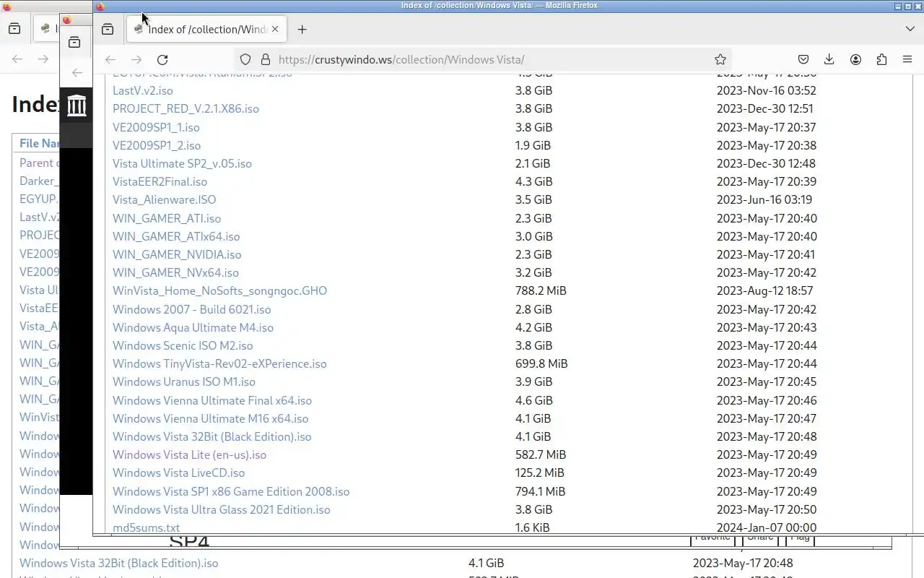Open the Downloads panel

829,59
